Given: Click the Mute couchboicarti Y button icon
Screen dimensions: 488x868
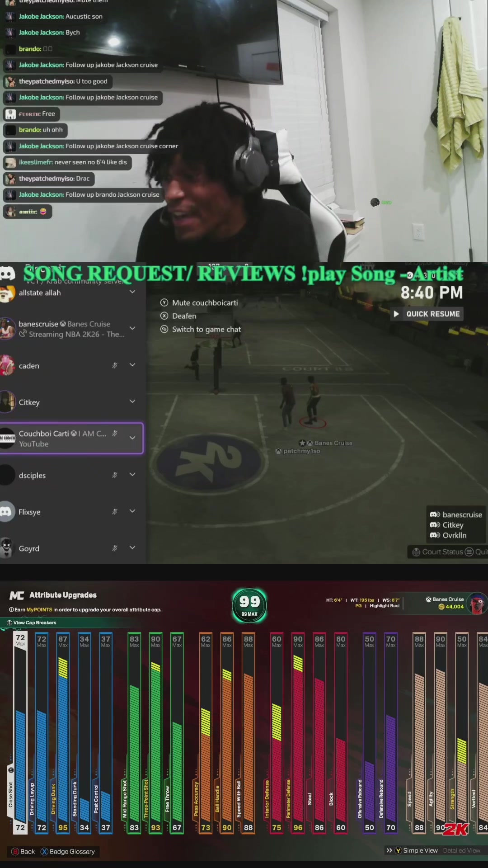Looking at the screenshot, I should [164, 302].
